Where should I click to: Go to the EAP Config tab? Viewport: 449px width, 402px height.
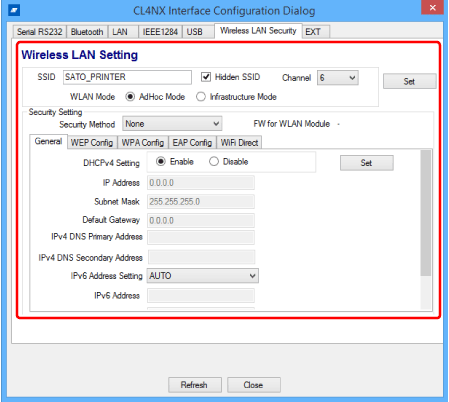[x=192, y=143]
